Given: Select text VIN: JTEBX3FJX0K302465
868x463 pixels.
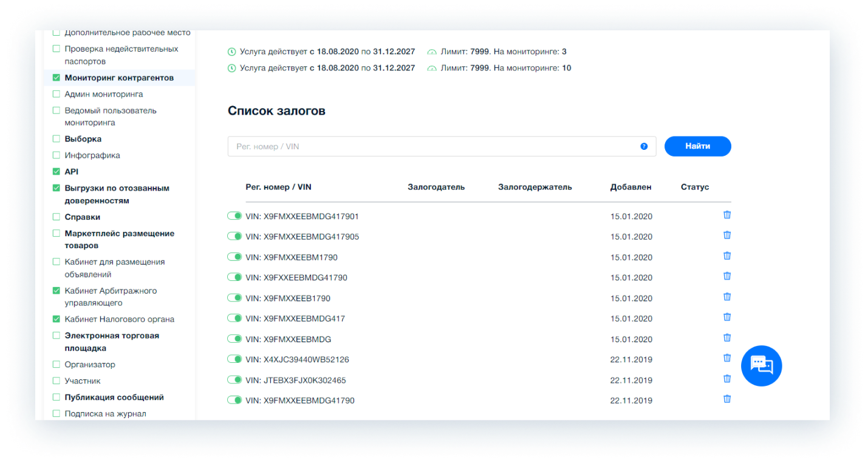Looking at the screenshot, I should pos(296,380).
